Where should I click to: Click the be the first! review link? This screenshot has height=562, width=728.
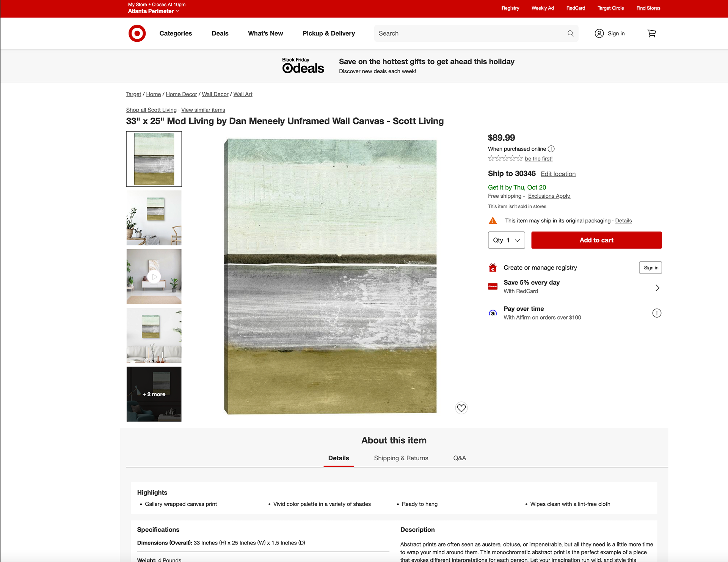tap(538, 159)
